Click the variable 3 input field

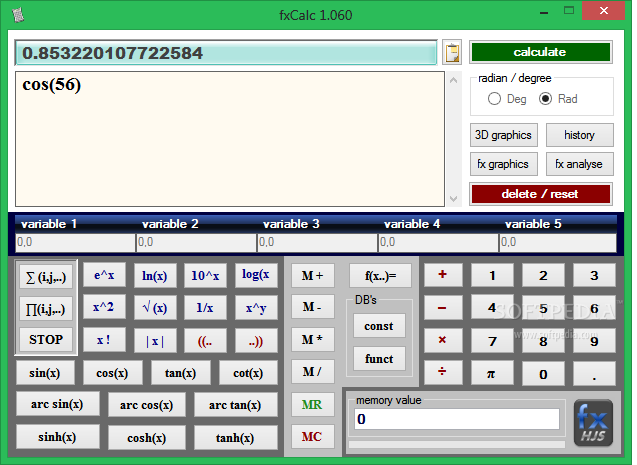click(x=317, y=242)
